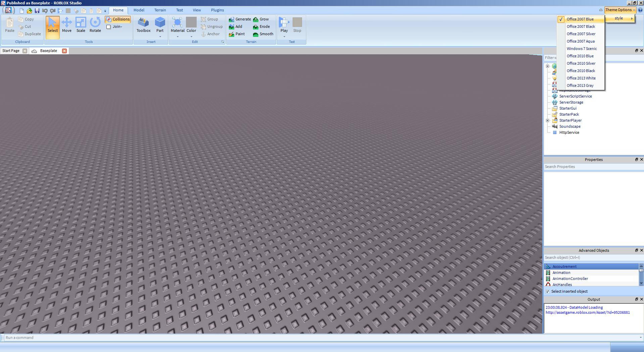Switch to the Model ribbon tab
This screenshot has width=644, height=352.
pos(139,10)
